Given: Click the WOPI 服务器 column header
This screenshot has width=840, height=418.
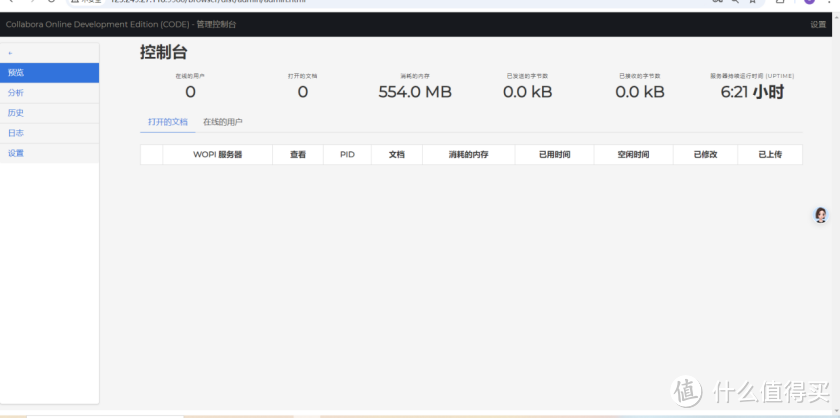Looking at the screenshot, I should tap(218, 155).
